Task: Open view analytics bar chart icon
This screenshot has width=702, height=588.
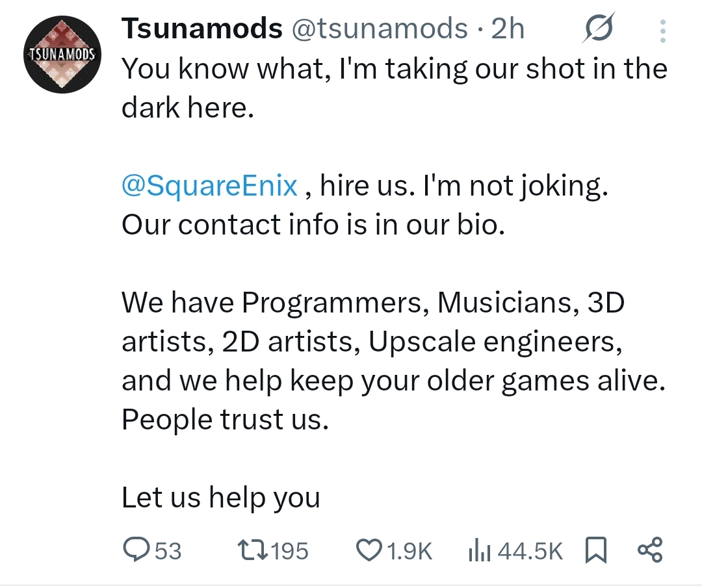Action: 480,551
